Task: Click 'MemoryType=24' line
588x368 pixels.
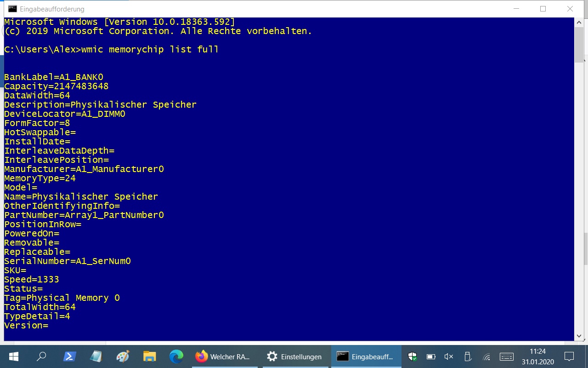Action: point(40,178)
